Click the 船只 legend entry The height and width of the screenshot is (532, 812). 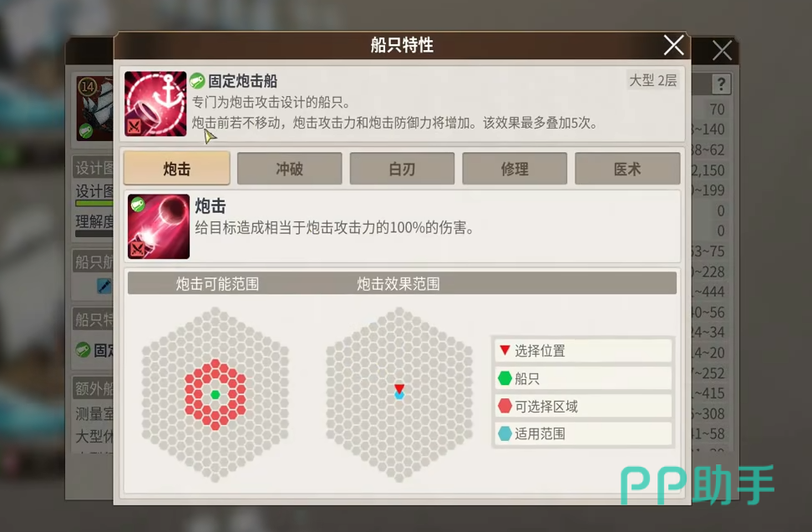[x=583, y=378]
